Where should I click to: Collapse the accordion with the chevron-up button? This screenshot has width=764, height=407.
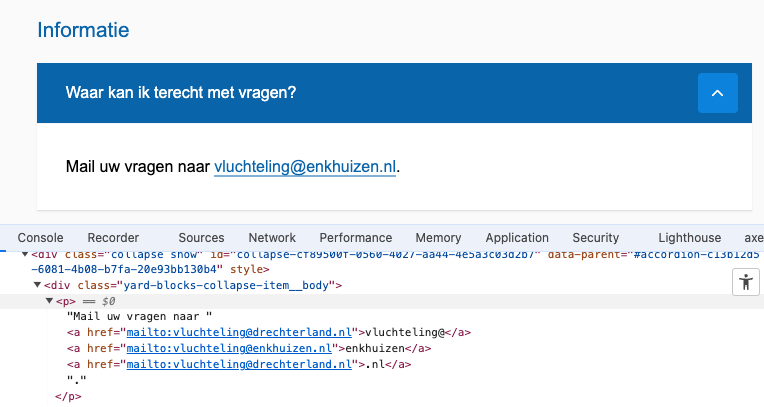tap(717, 93)
